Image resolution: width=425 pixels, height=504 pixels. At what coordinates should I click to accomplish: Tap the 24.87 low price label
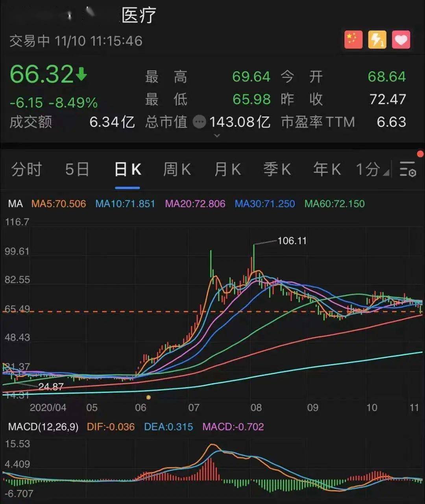point(51,387)
